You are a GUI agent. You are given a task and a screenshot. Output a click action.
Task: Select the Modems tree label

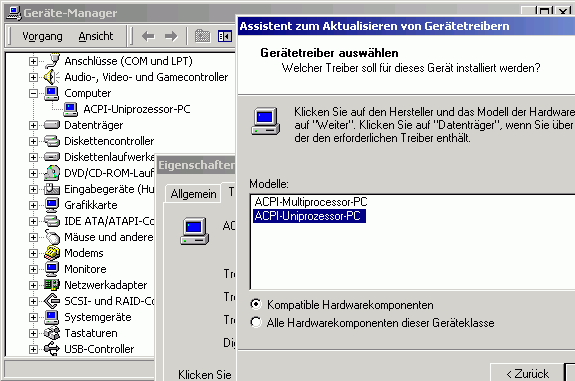[84, 253]
